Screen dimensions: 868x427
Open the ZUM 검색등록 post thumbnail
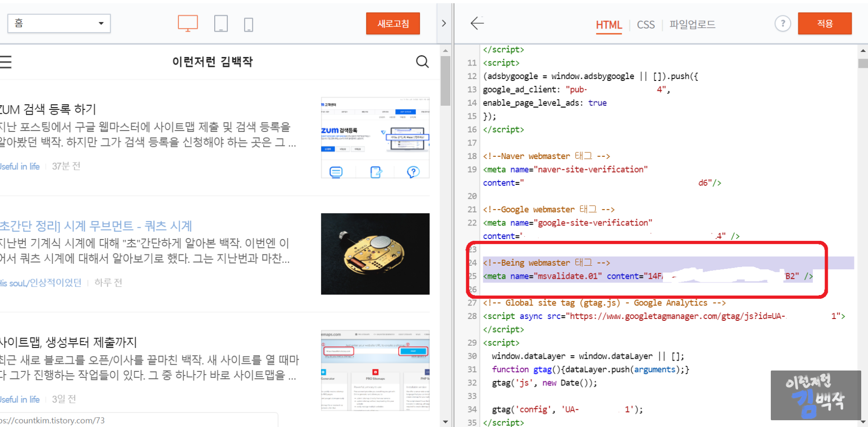tap(375, 138)
